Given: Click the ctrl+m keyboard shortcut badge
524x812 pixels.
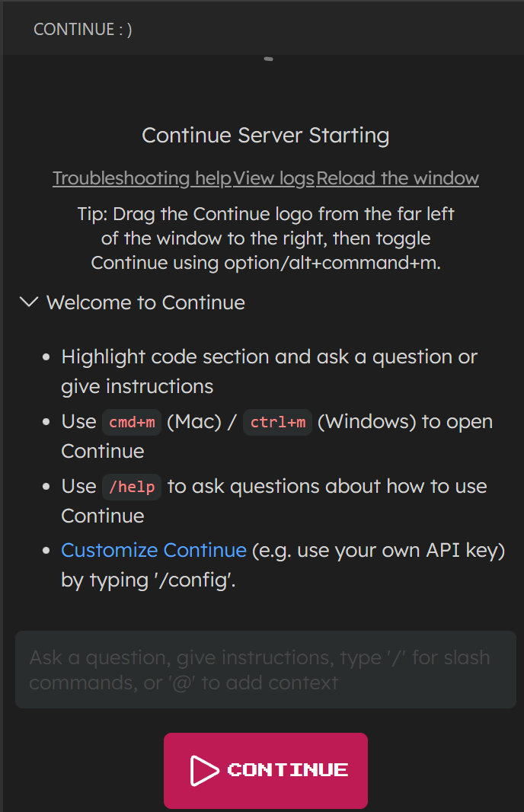Looking at the screenshot, I should pos(277,422).
